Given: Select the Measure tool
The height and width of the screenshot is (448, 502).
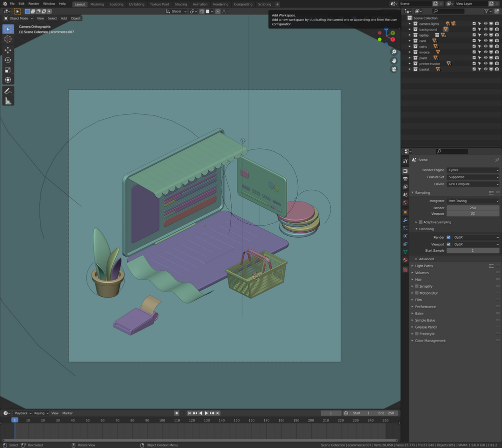Looking at the screenshot, I should [8, 101].
